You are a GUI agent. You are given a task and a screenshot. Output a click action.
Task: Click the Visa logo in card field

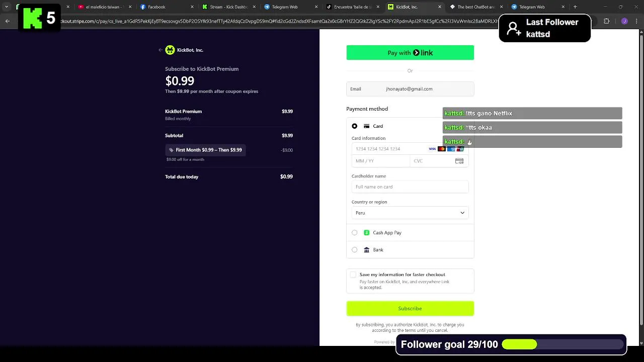point(432,149)
